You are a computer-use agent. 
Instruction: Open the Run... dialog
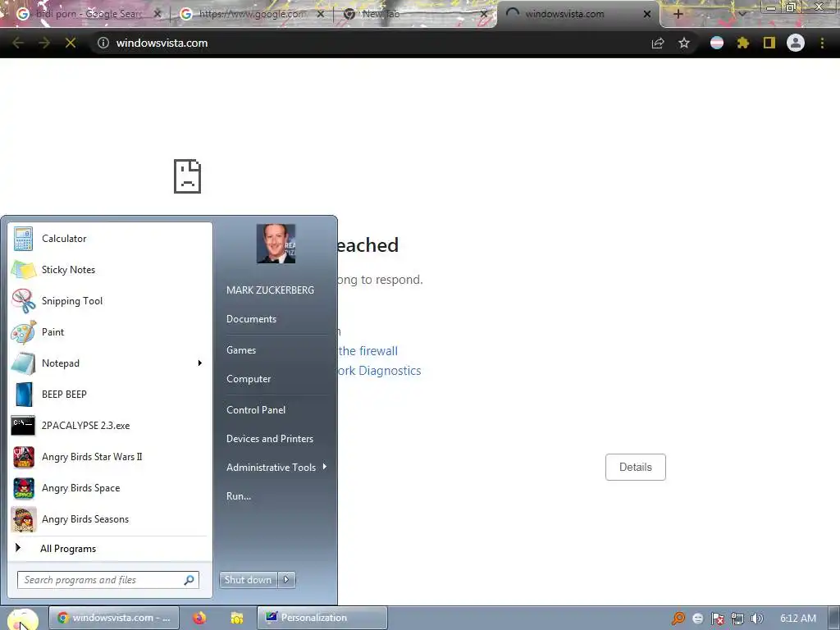239,496
